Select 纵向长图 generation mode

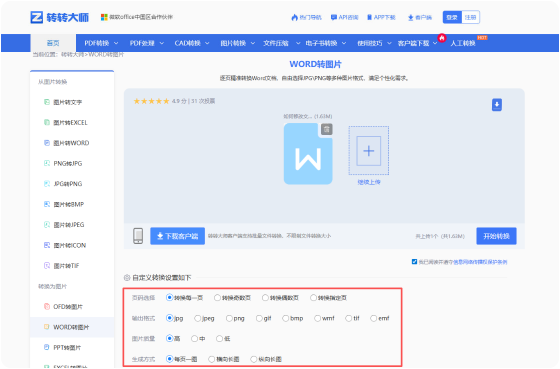254,359
